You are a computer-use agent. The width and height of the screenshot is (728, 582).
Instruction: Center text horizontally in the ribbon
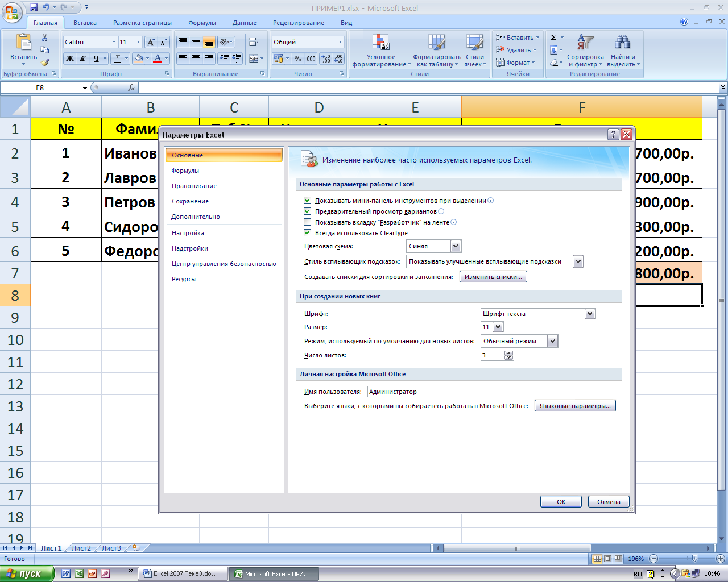point(196,58)
